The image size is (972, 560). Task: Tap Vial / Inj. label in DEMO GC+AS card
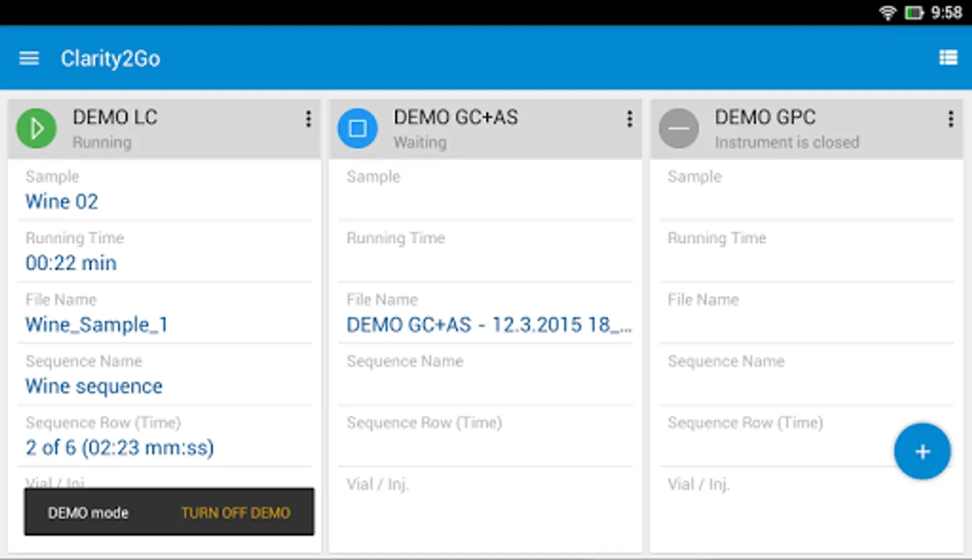[378, 485]
